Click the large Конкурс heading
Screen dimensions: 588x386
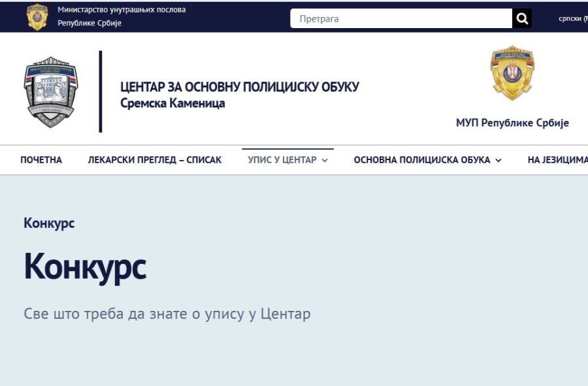[x=85, y=268]
